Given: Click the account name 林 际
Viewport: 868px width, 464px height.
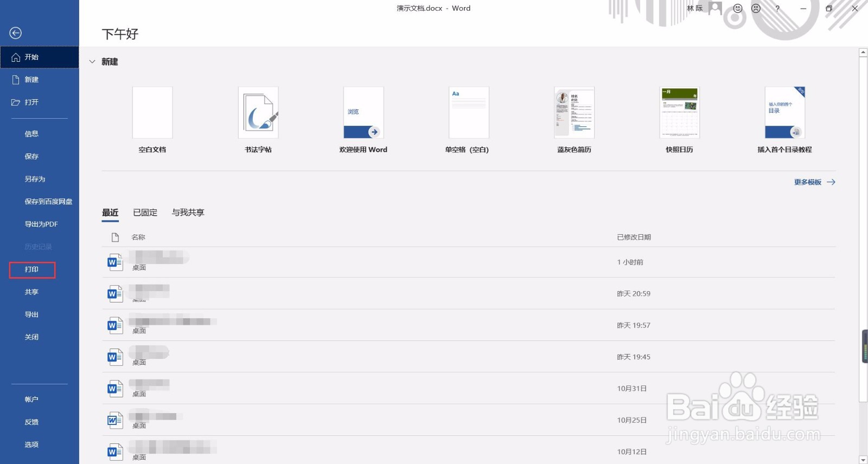Looking at the screenshot, I should [x=695, y=8].
